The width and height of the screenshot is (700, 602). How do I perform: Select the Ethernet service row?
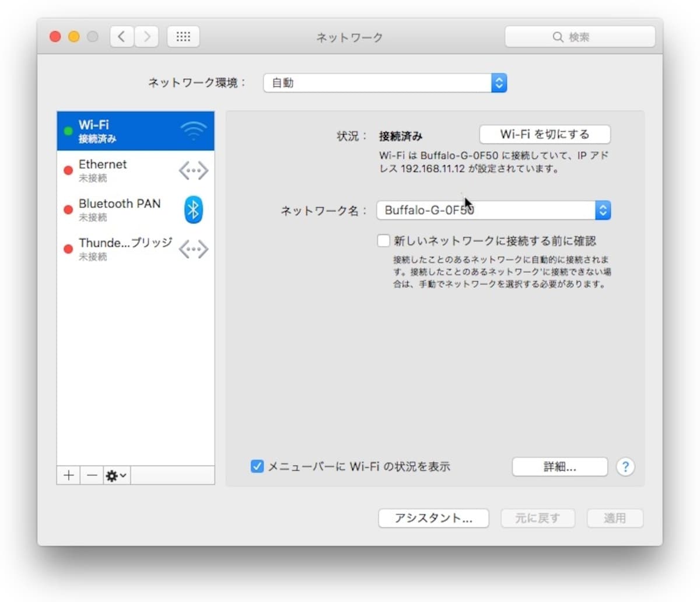(135, 170)
